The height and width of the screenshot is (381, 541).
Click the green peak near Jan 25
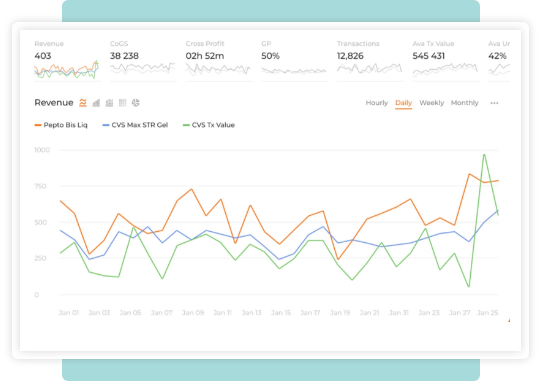(484, 155)
